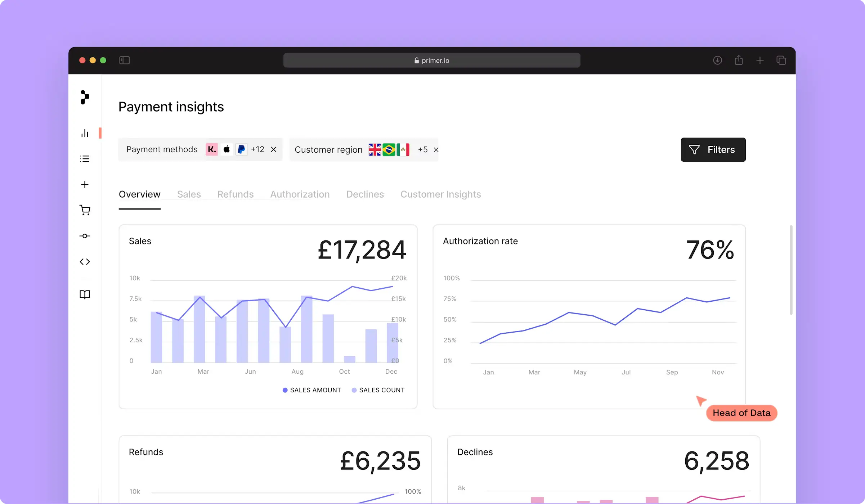The height and width of the screenshot is (504, 865).
Task: Click the primer.io address bar
Action: (x=431, y=60)
